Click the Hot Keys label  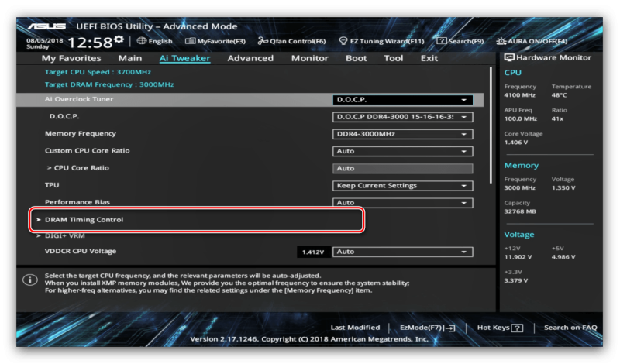(493, 328)
